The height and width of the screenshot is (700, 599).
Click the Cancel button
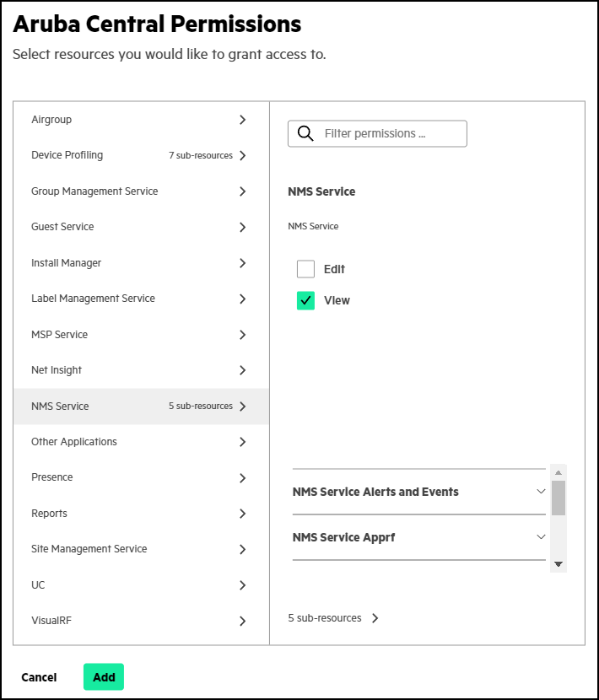click(x=39, y=677)
